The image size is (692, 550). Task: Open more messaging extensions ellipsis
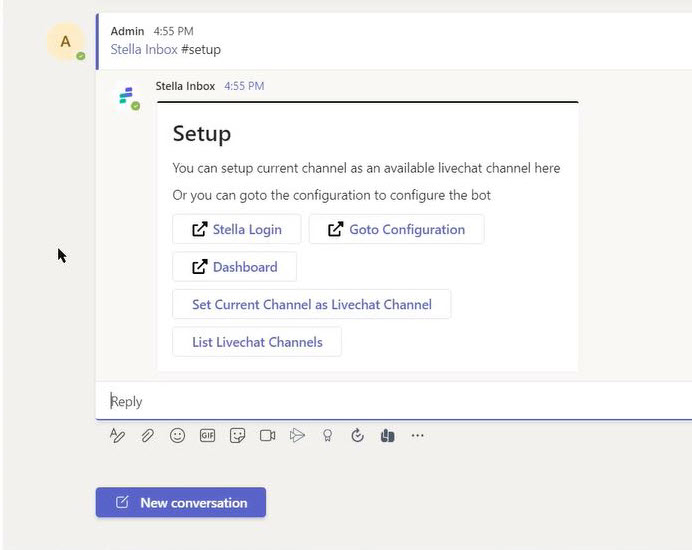[x=417, y=436]
